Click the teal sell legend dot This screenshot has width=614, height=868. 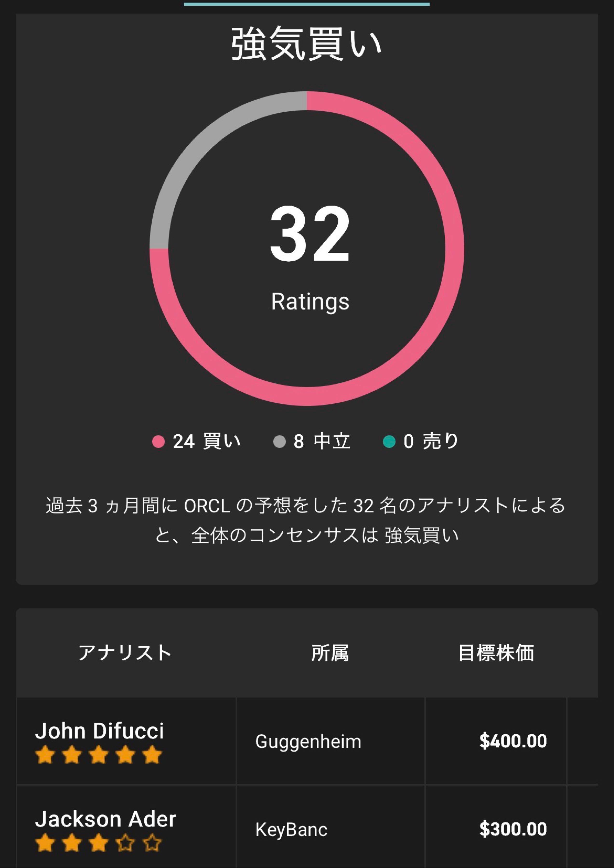tap(389, 441)
